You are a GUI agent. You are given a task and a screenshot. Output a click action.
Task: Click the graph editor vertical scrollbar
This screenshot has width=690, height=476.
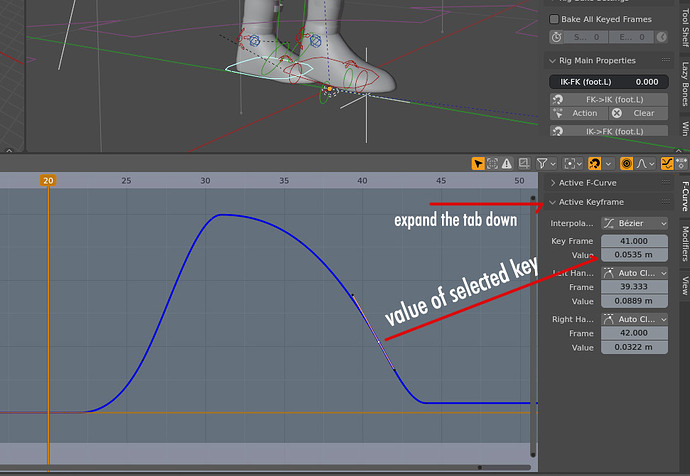533,326
